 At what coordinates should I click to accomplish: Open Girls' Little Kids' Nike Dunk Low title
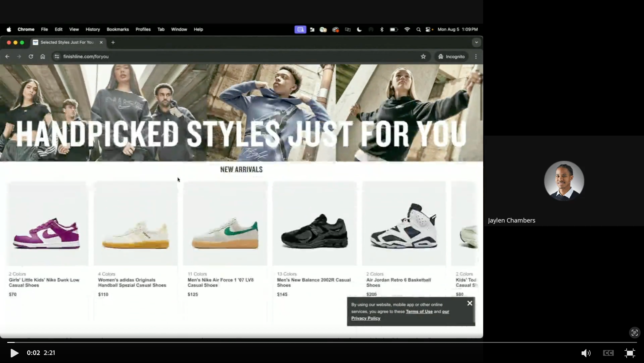44,282
